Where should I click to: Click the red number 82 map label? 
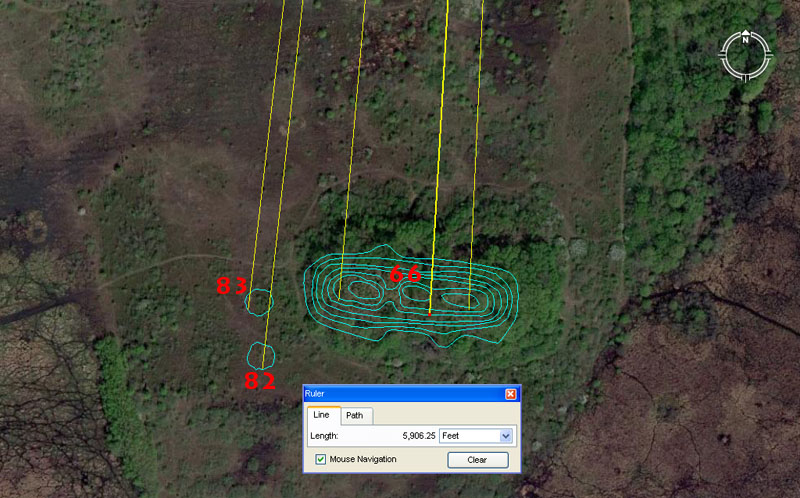click(x=259, y=381)
